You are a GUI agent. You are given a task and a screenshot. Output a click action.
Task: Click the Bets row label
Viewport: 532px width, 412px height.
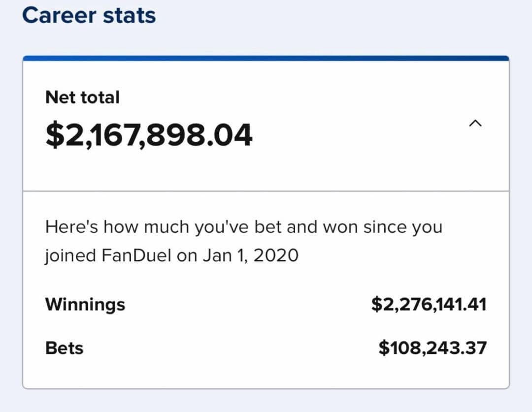tap(64, 348)
